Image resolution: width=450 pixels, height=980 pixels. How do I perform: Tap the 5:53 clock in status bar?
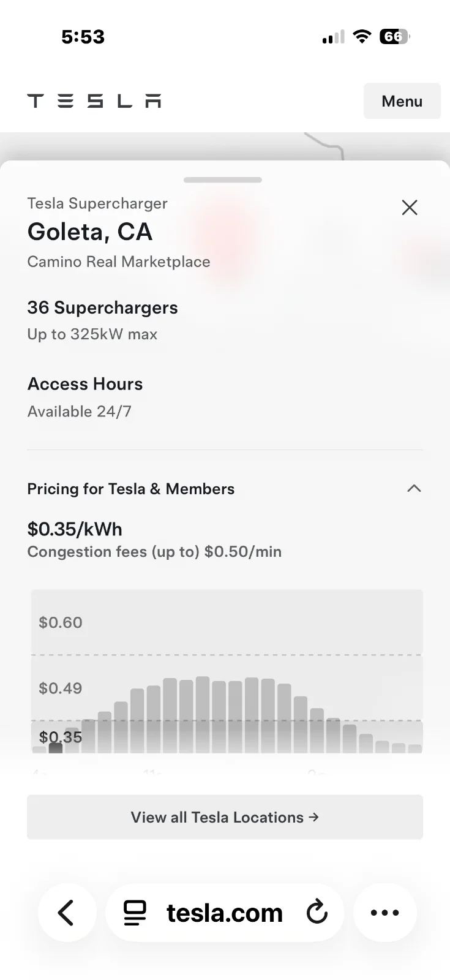pos(83,37)
